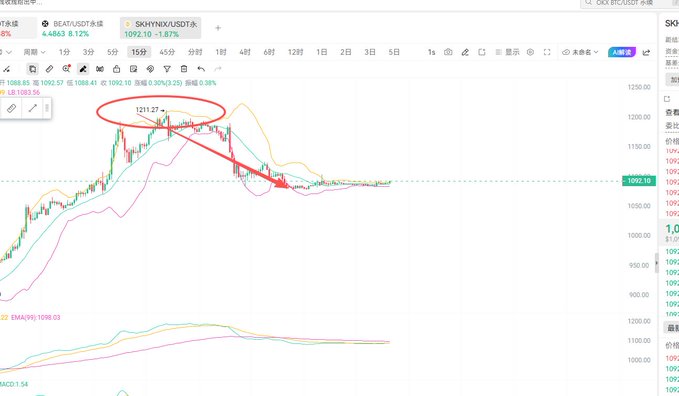679x396 pixels.
Task: Click the LB:1083.56 Bollinger label
Action: click(24, 92)
